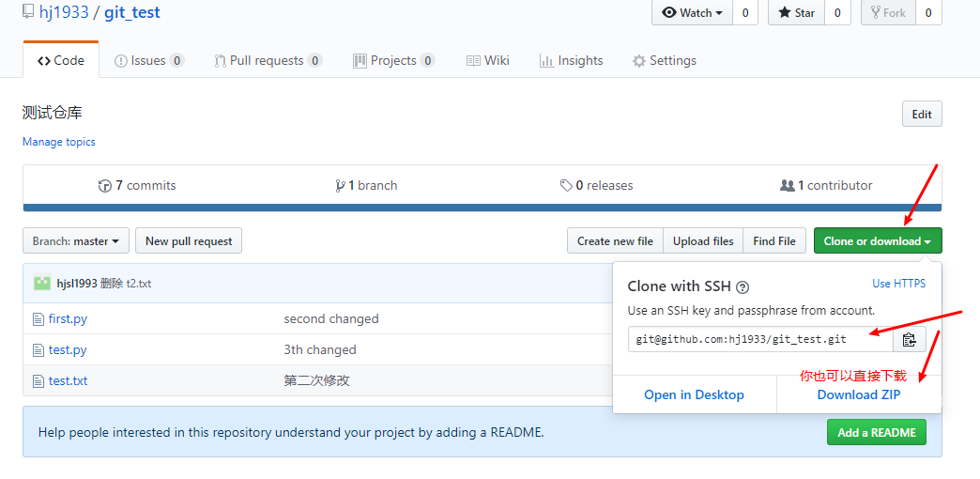Click the fork count next to Fork
Viewport: 980px width, 479px height.
point(928,12)
